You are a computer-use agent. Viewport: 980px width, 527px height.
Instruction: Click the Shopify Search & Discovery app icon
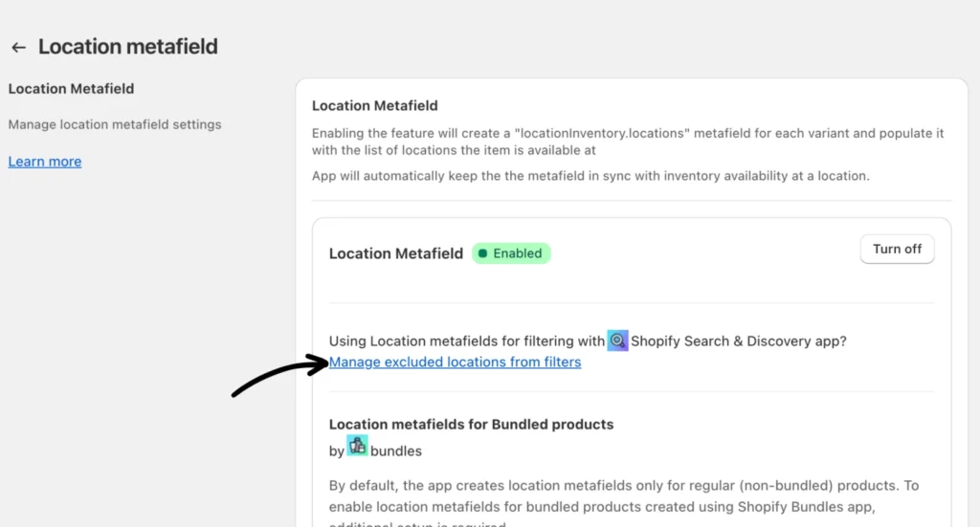pos(617,340)
